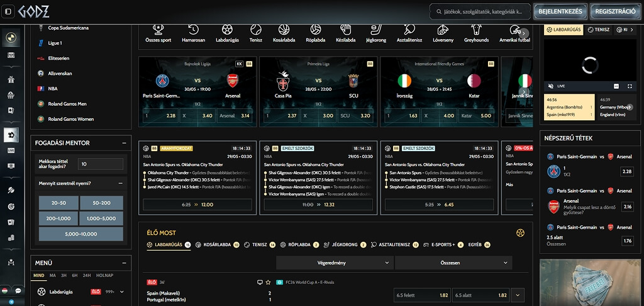Toggle the 6.5 alatt 1.82 odds
The height and width of the screenshot is (306, 644).
(480, 295)
